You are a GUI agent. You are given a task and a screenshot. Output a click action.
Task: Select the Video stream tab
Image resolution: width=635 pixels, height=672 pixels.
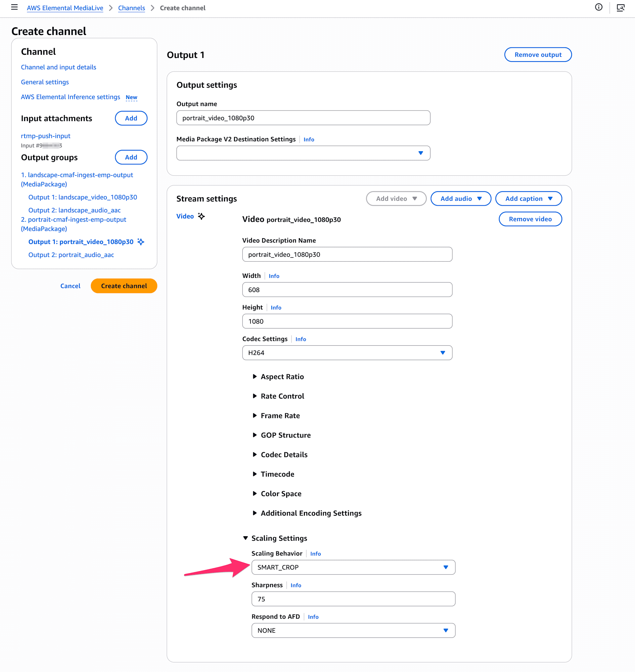coord(185,216)
